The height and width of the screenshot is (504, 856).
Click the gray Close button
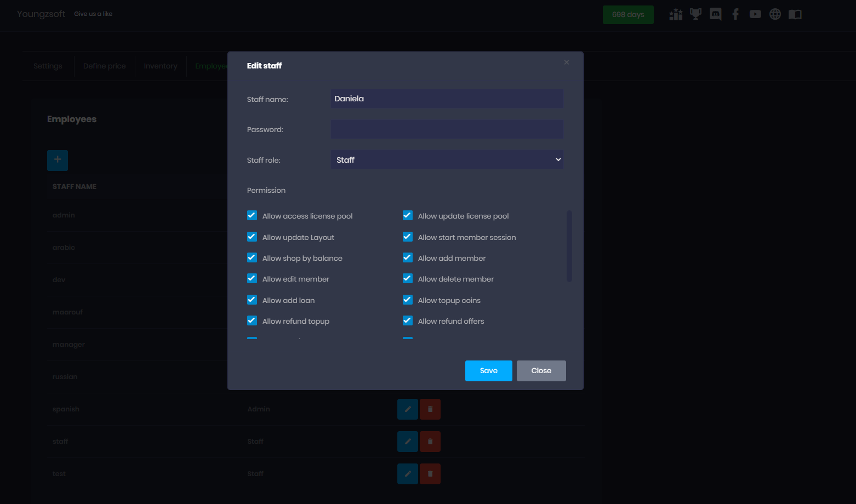tap(541, 371)
